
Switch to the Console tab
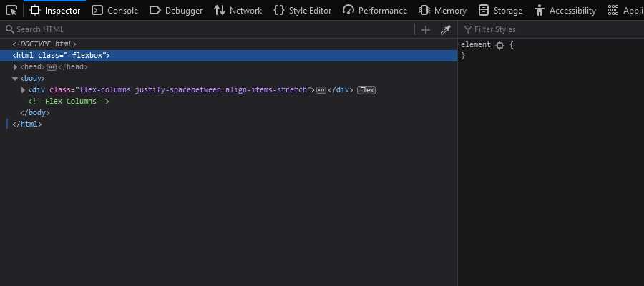[115, 11]
